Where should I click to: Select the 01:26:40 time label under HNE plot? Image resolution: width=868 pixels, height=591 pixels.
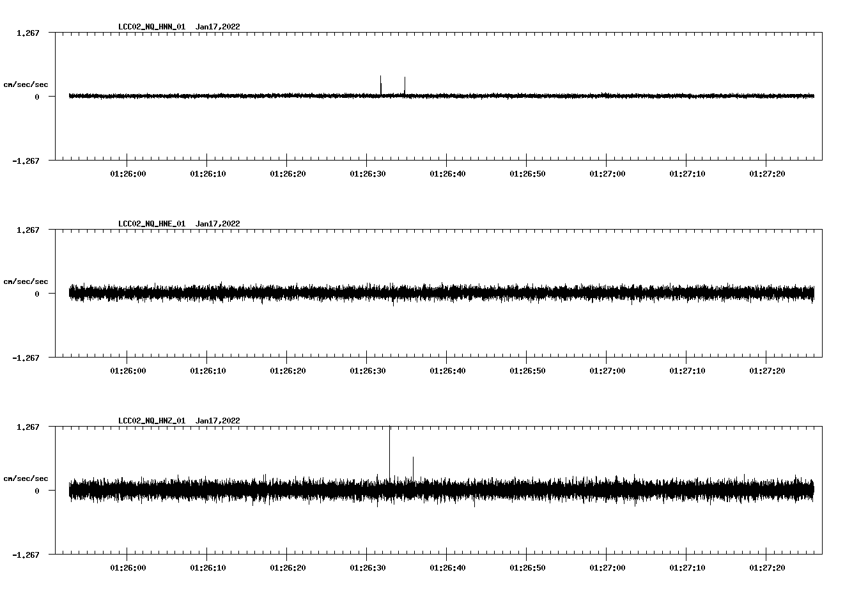click(x=447, y=371)
